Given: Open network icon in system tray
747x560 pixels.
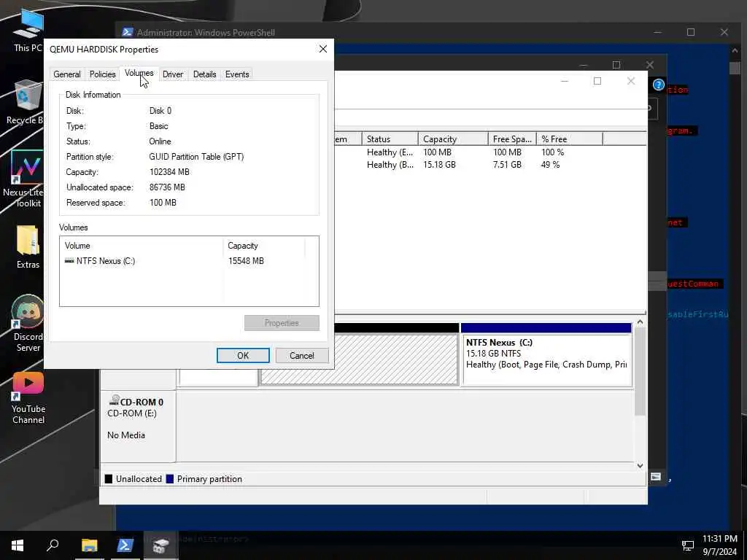Looking at the screenshot, I should click(x=687, y=545).
